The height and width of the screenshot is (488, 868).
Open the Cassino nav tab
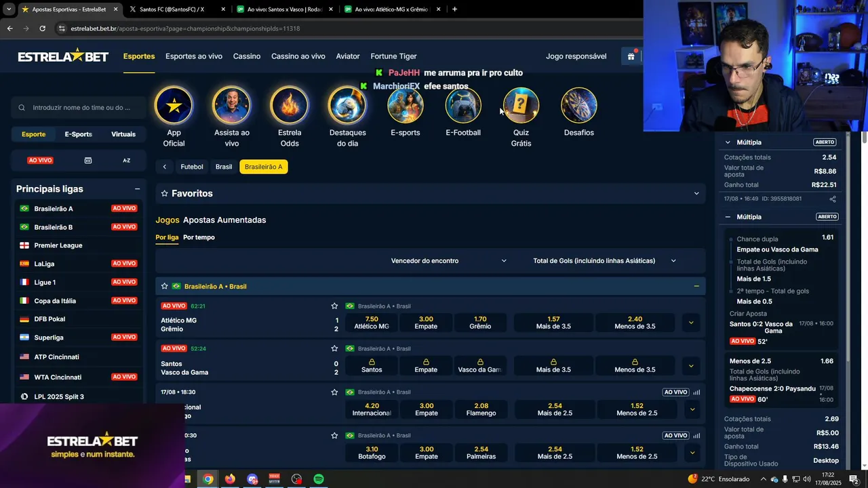(247, 56)
